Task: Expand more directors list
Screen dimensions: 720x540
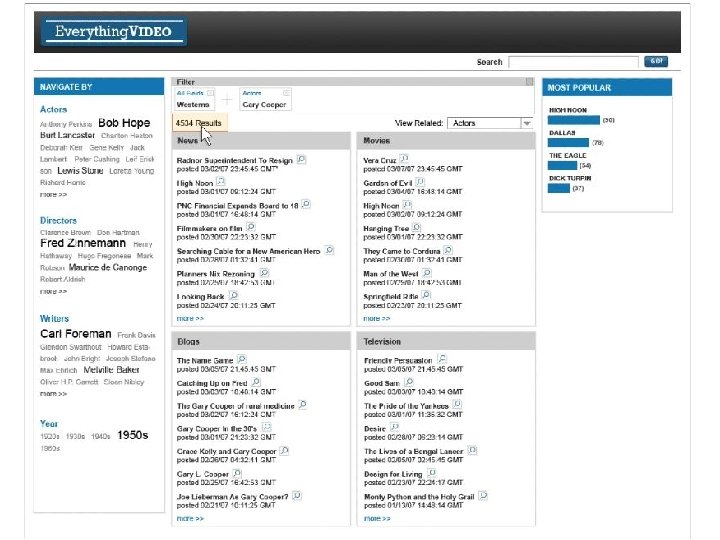Action: 53,292
